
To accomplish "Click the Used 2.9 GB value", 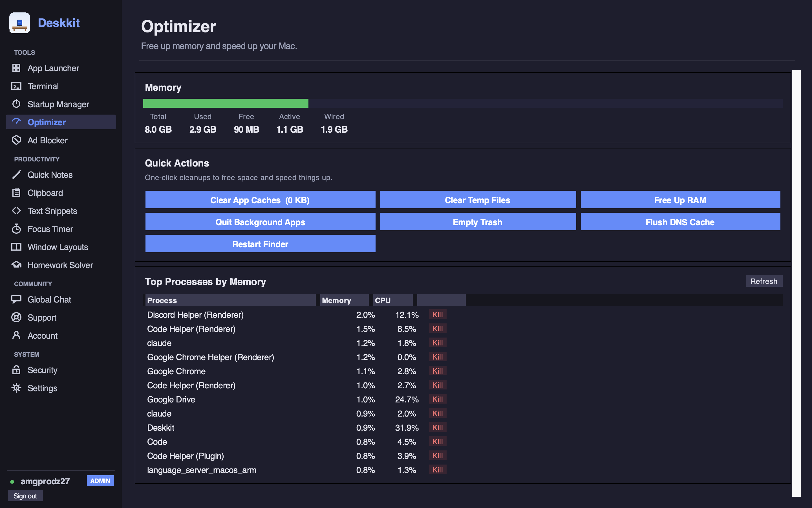I will click(203, 129).
